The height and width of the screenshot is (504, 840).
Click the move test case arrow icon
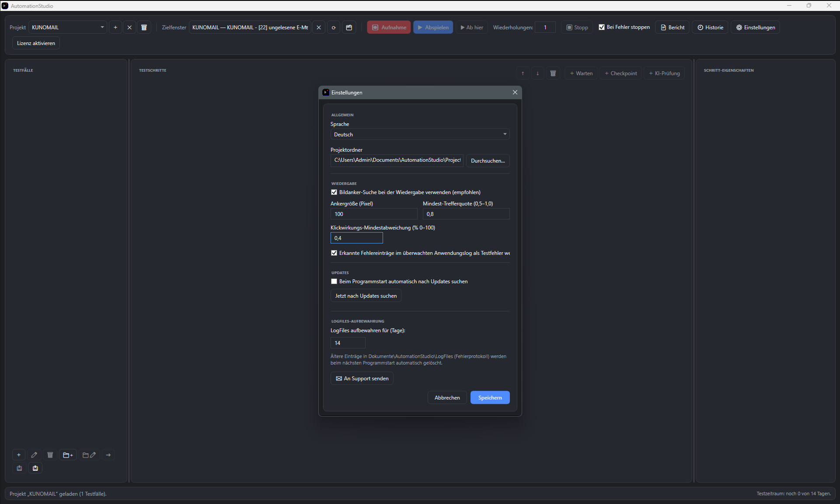point(108,455)
